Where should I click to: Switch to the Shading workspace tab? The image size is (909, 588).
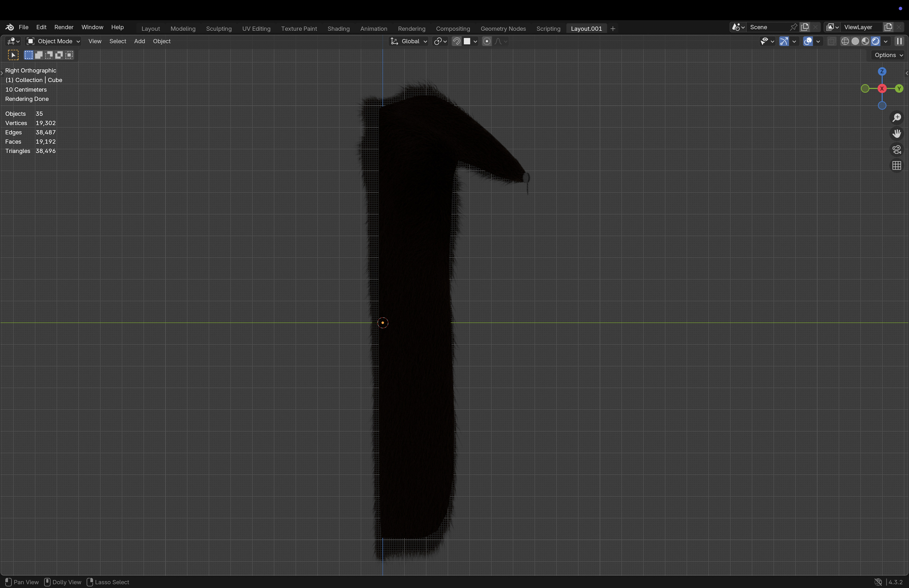[338, 29]
